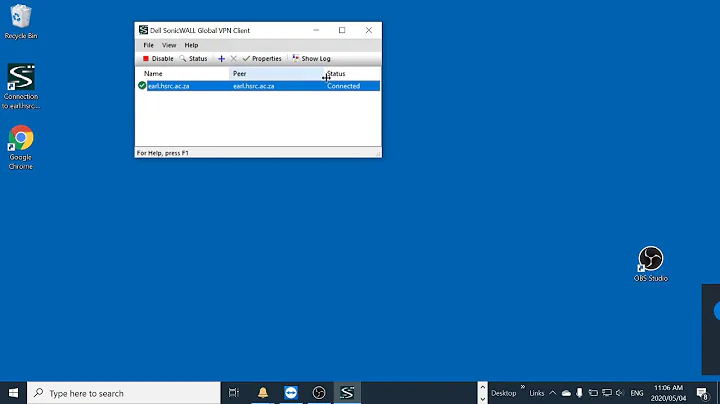Open Task View from the taskbar

(x=234, y=393)
